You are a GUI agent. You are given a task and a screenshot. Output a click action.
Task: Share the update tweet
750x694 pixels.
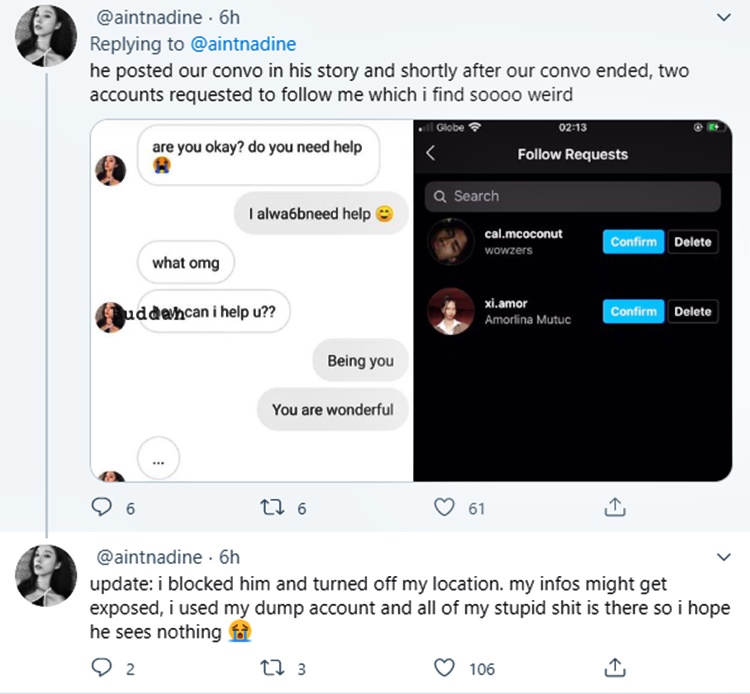pos(616,666)
